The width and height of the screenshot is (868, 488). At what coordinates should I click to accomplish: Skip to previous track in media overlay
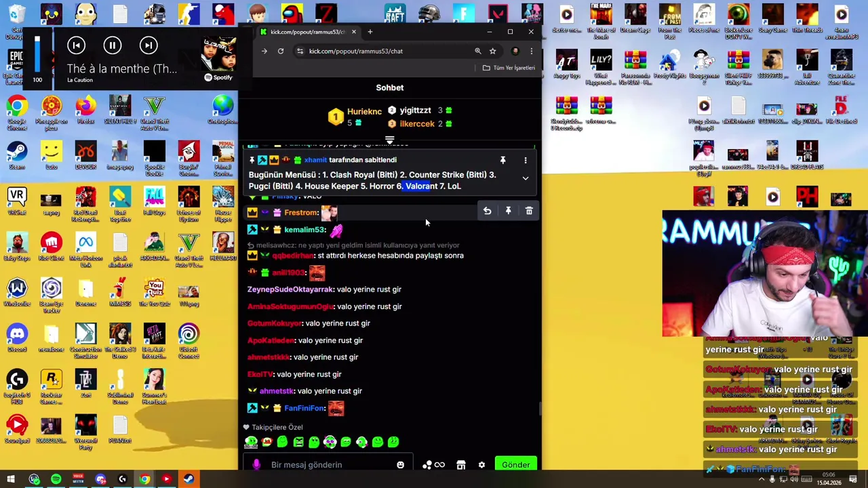pos(76,45)
